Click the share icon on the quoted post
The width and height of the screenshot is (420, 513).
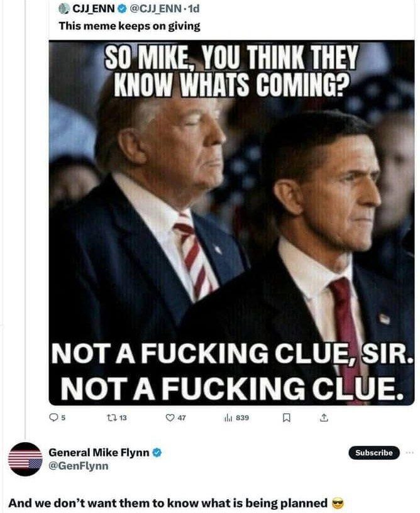[x=324, y=417]
